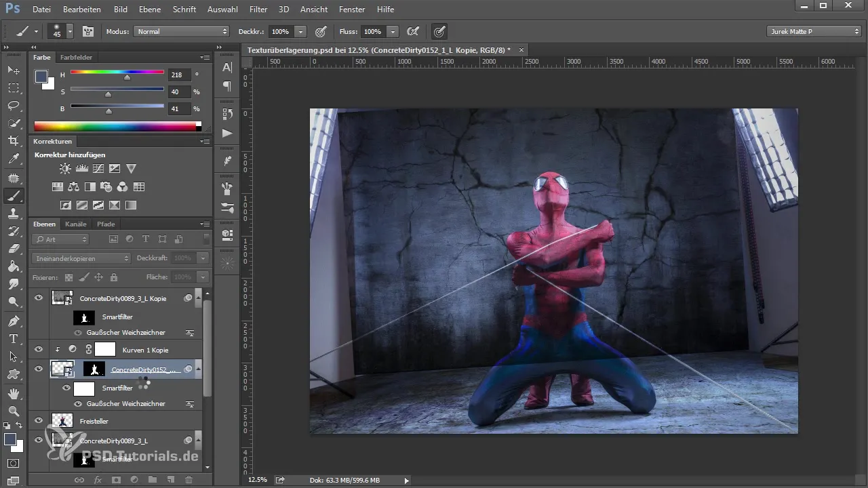868x488 pixels.
Task: Select the Lasso tool
Action: (14, 106)
